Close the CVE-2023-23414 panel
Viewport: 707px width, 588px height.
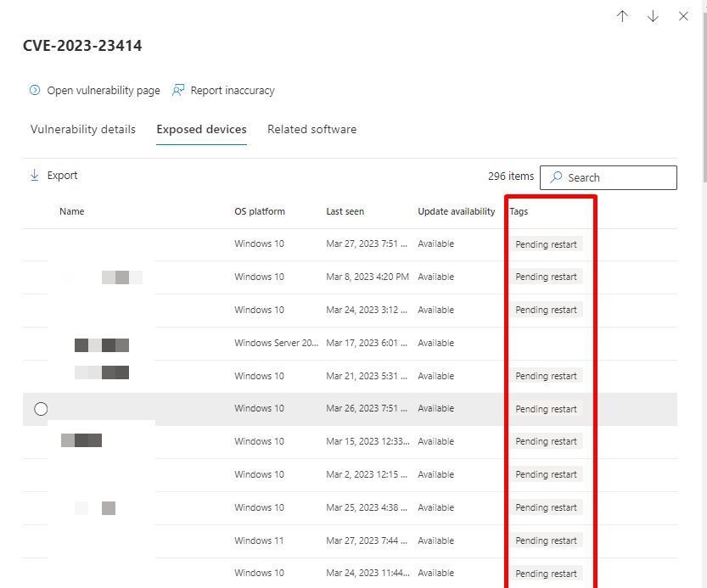(x=683, y=16)
